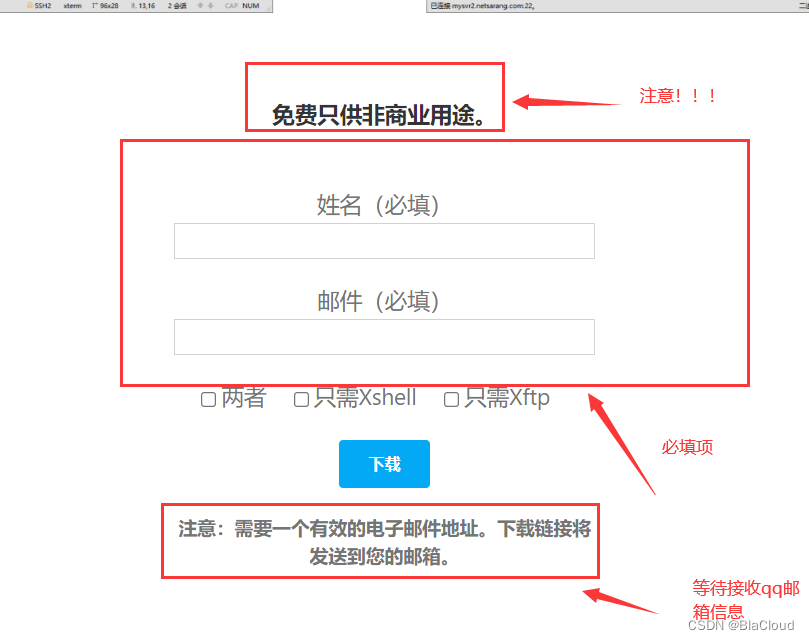Click the 姓名 (必填) name input field
Image resolution: width=809 pixels, height=640 pixels.
(x=384, y=241)
